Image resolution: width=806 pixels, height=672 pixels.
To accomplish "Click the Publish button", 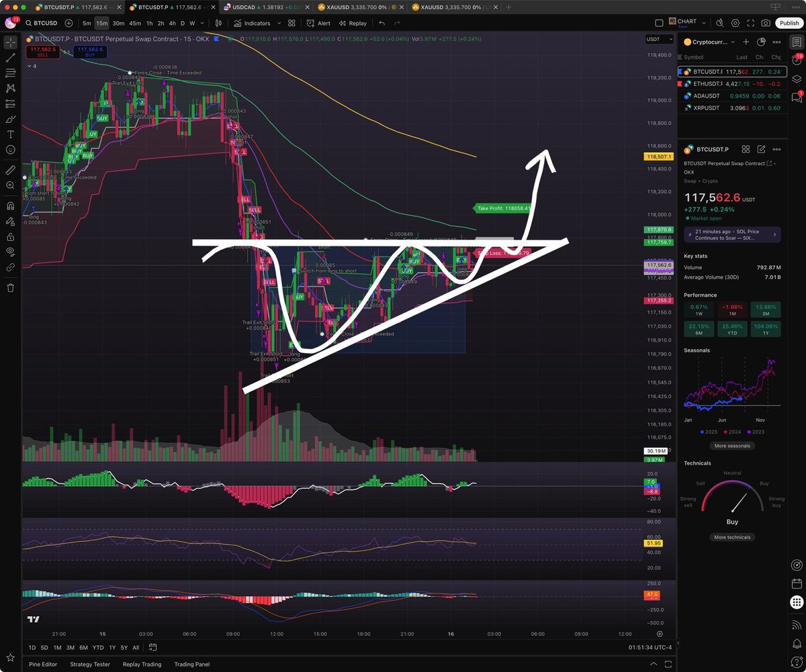I will coord(789,23).
